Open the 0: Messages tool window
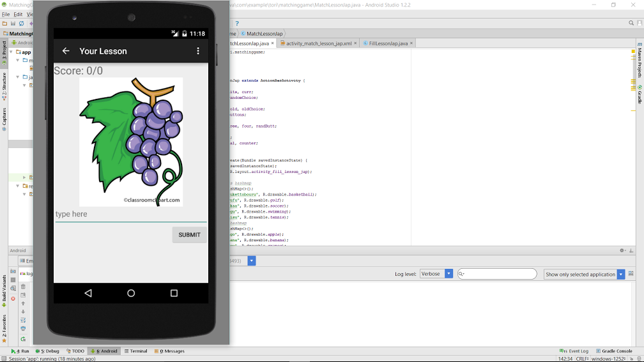The height and width of the screenshot is (362, 644). 169,351
